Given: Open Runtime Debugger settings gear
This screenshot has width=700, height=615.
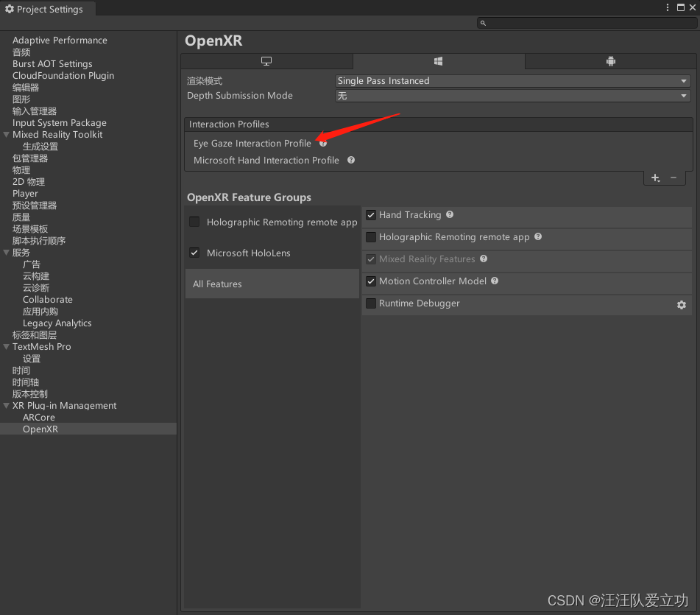Looking at the screenshot, I should pyautogui.click(x=682, y=305).
